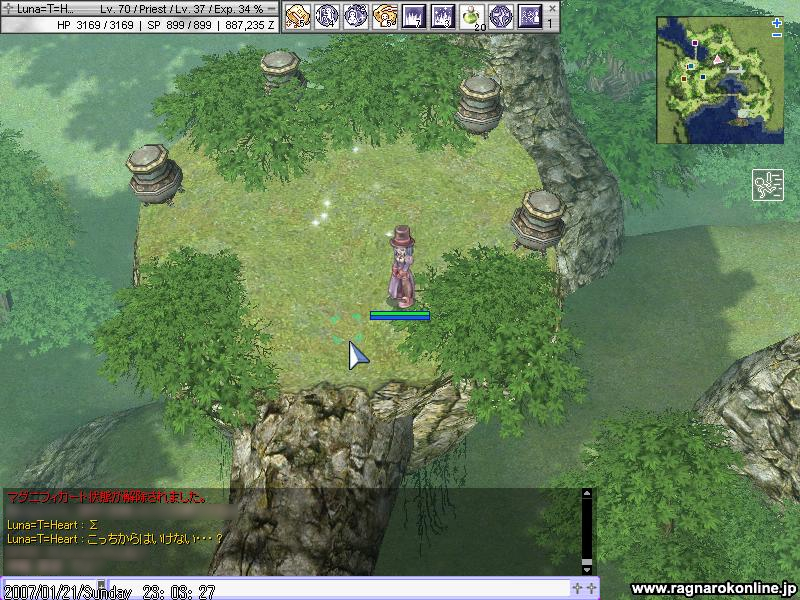
Task: Activate the round blue skill marked 4
Action: [x=327, y=16]
